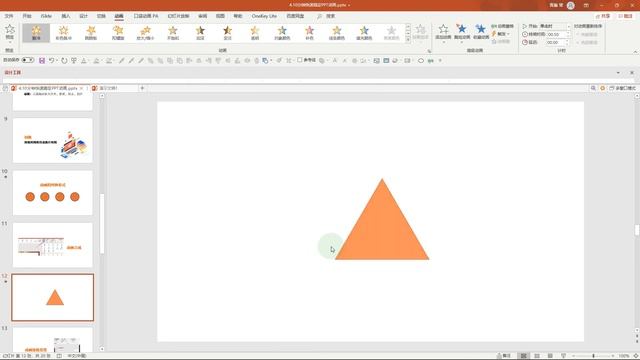Screen dimensions: 640x360
Task: Click the 共享 Share button
Action: pos(603,16)
